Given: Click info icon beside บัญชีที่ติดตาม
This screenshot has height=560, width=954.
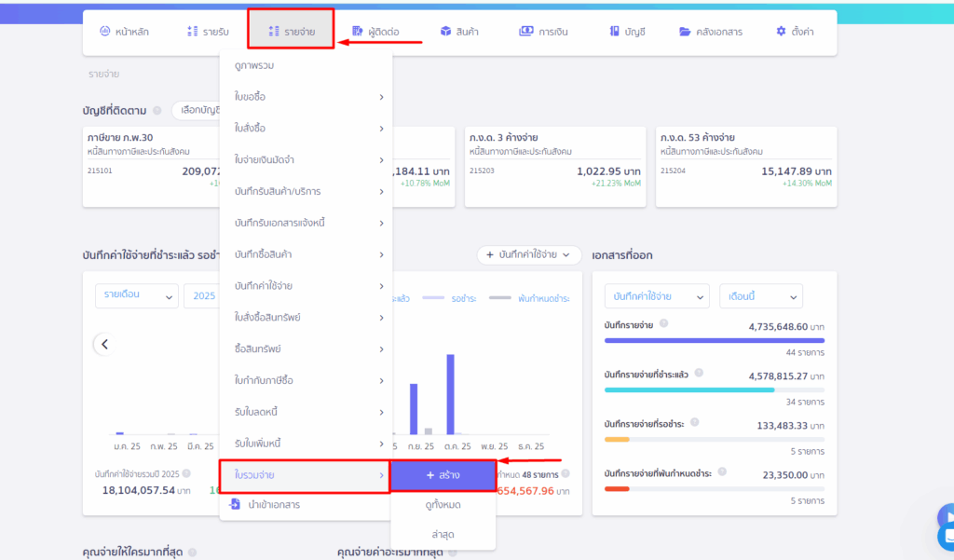Looking at the screenshot, I should click(x=157, y=110).
